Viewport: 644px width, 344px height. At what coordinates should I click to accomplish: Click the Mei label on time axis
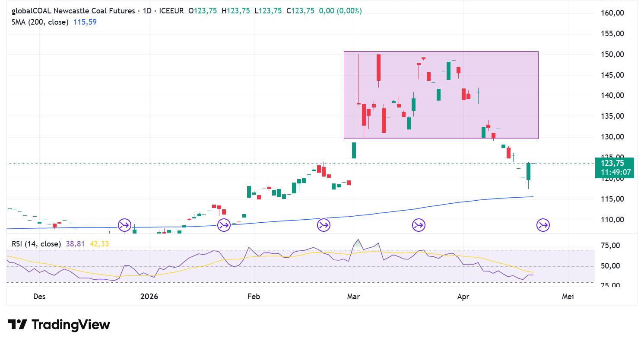coord(568,297)
